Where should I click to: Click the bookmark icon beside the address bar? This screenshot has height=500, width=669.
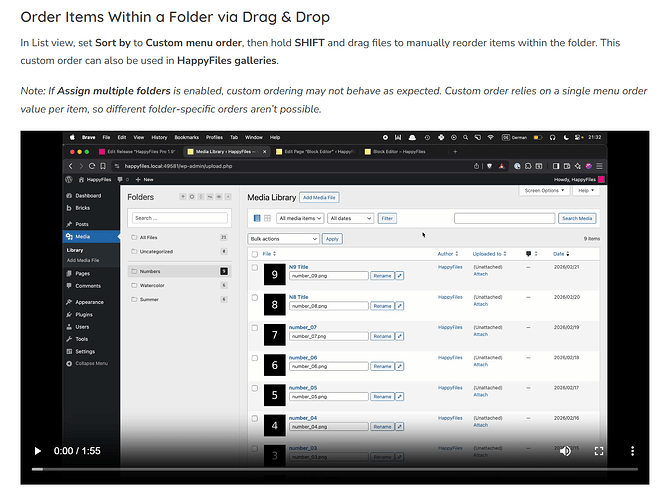[x=103, y=166]
